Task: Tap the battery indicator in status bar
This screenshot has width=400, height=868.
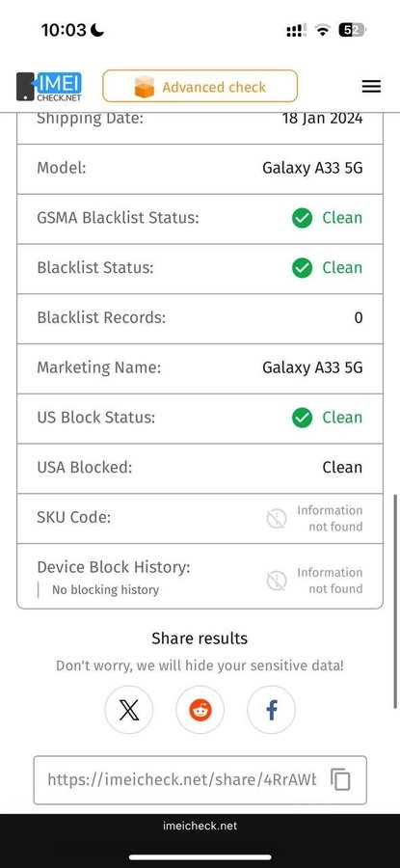Action: 353,31
